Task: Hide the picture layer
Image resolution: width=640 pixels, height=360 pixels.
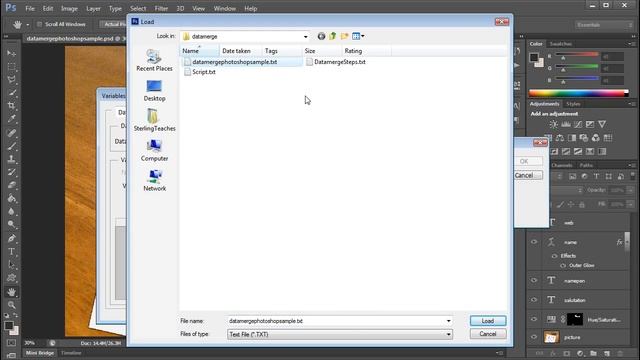Action: (x=534, y=337)
